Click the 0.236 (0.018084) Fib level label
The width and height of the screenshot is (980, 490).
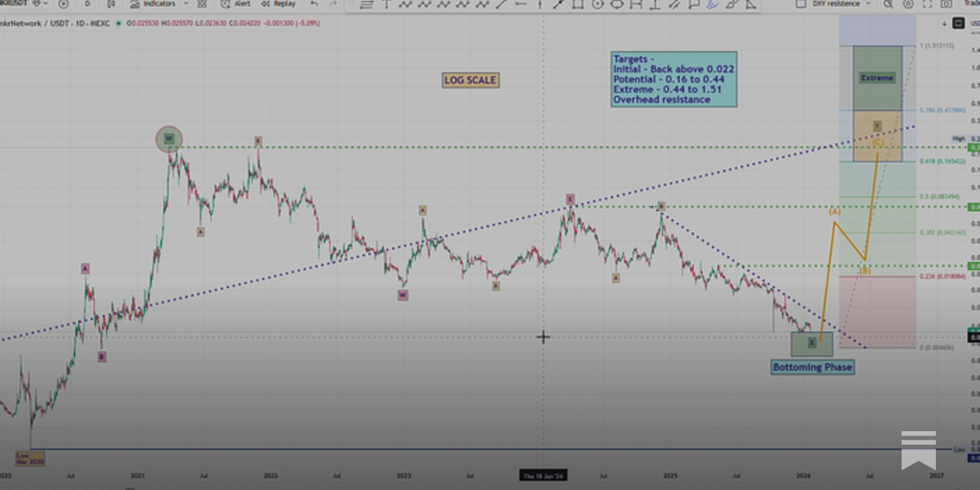coord(943,276)
